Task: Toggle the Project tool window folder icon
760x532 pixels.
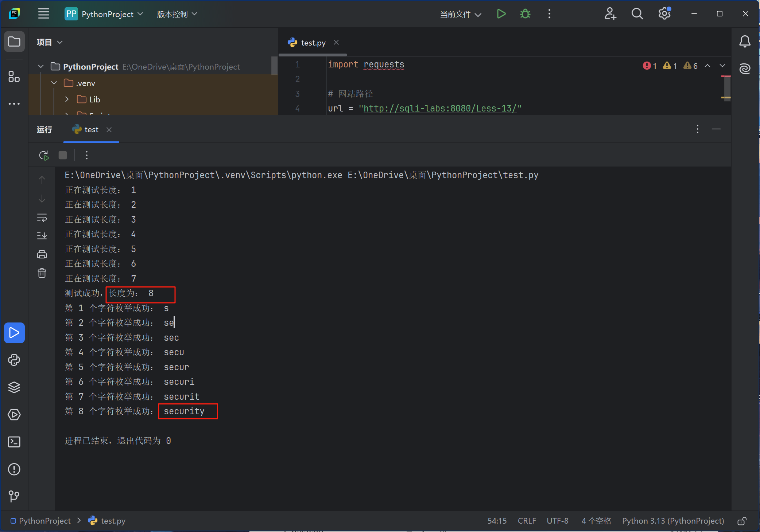Action: tap(14, 42)
